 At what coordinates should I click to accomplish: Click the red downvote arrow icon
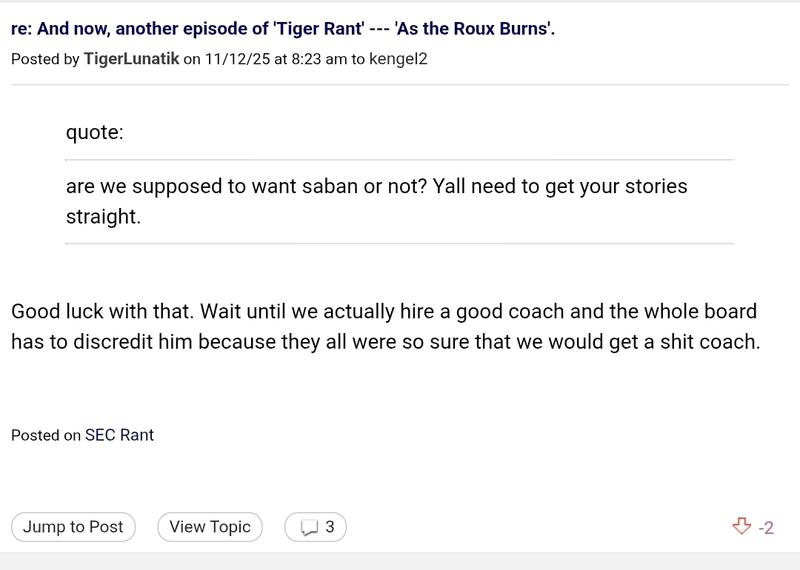pos(741,527)
